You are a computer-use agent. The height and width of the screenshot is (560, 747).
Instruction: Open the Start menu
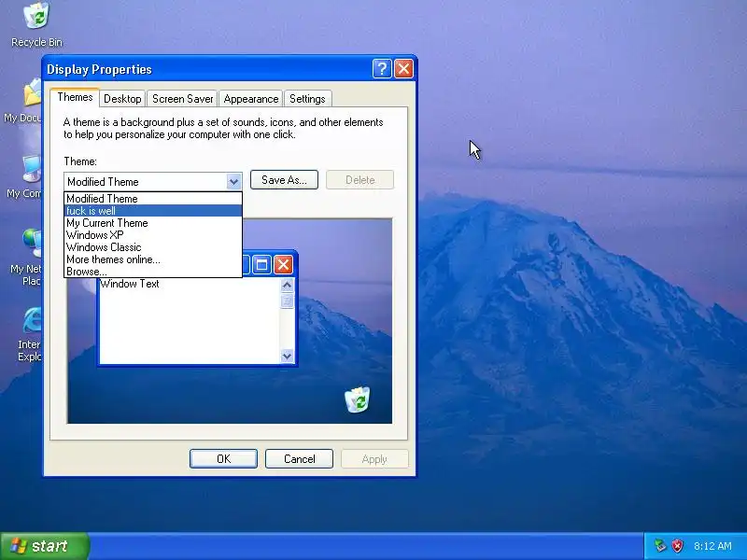click(44, 546)
